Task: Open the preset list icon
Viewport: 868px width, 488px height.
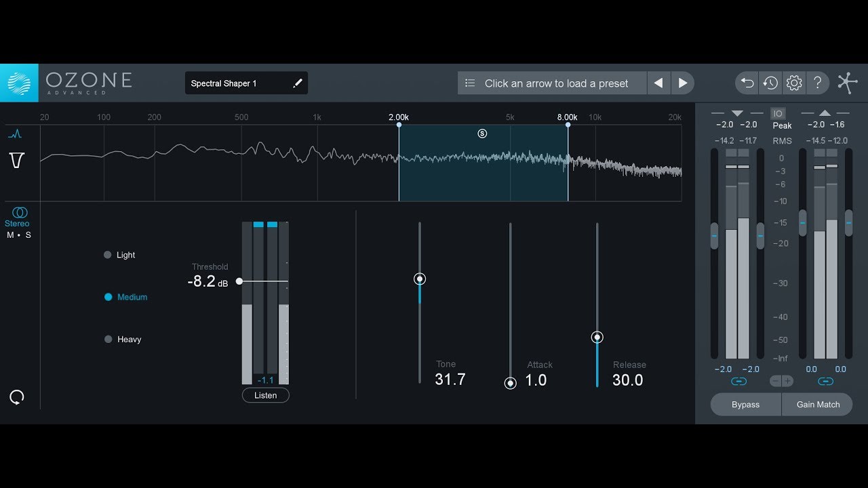Action: [470, 83]
